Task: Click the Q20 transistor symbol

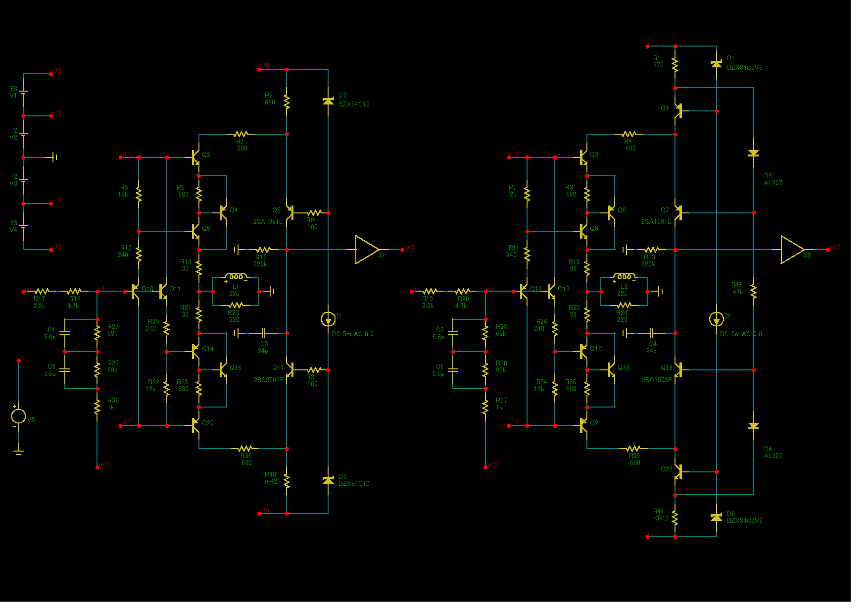Action: [x=196, y=425]
